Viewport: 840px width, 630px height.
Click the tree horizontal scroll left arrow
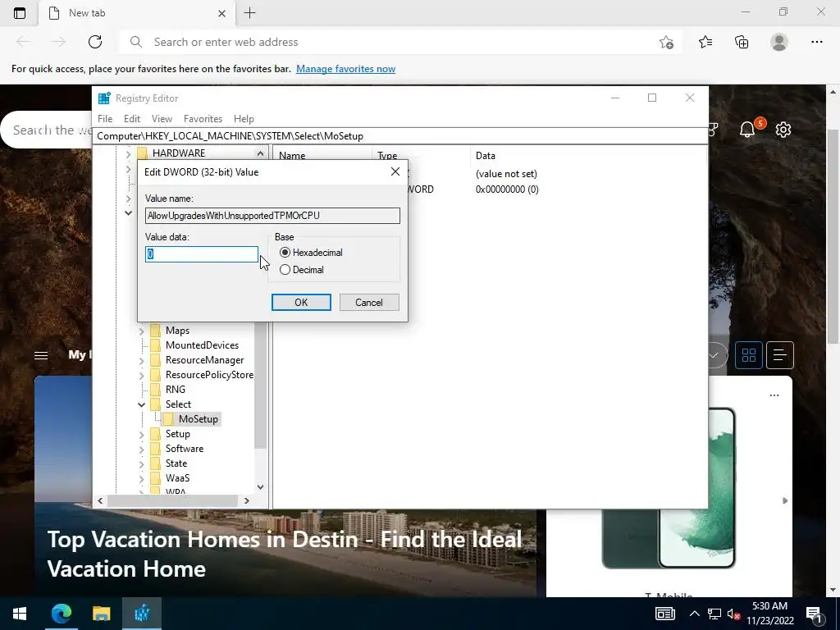pos(100,501)
